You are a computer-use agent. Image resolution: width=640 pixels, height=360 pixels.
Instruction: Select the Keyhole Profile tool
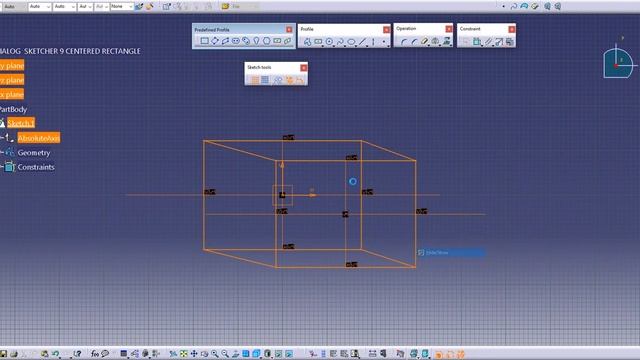[256, 41]
